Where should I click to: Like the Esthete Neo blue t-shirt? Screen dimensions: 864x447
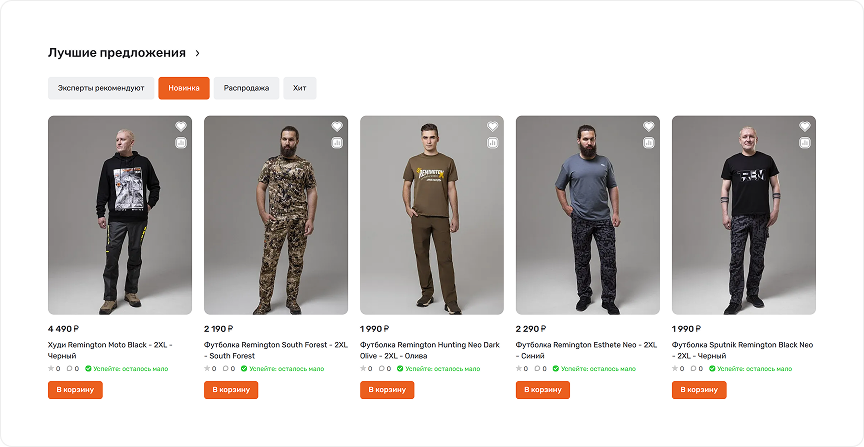point(649,127)
